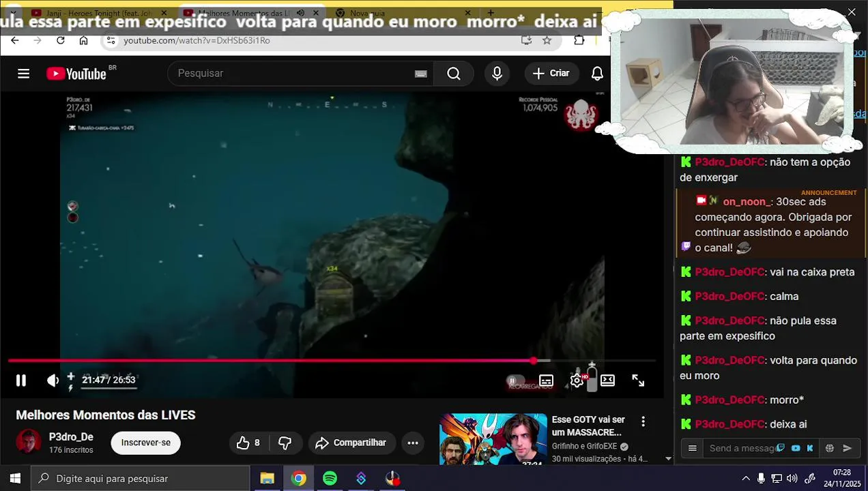
Task: Mute the video volume speaker icon
Action: click(53, 381)
